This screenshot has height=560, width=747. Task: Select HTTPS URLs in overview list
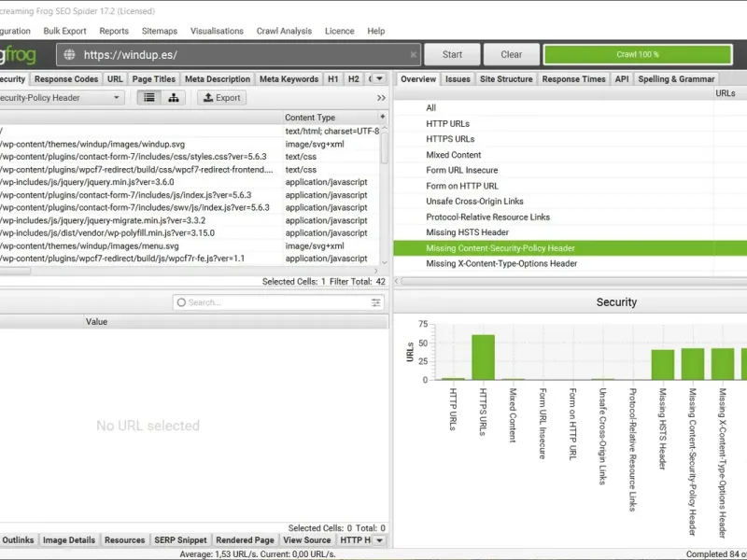[570, 139]
